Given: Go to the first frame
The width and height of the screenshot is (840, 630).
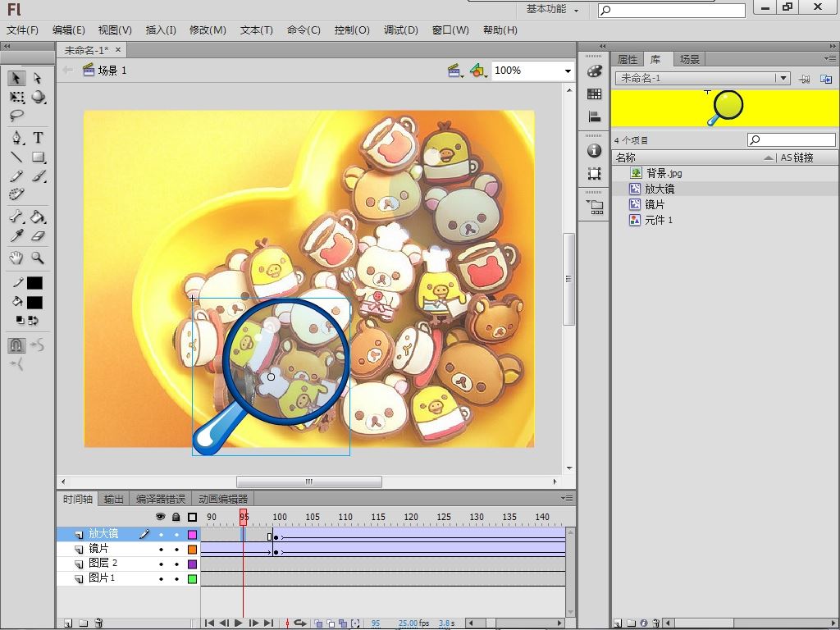Looking at the screenshot, I should pos(209,623).
